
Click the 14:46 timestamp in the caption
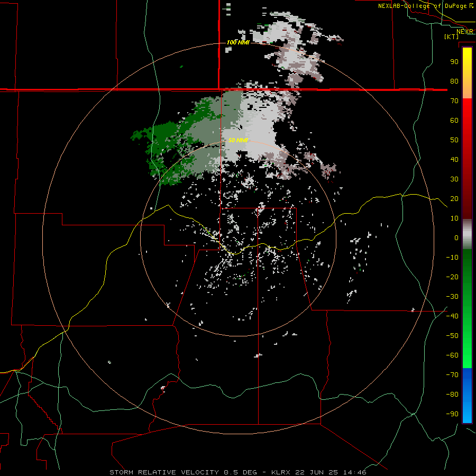[355, 472]
